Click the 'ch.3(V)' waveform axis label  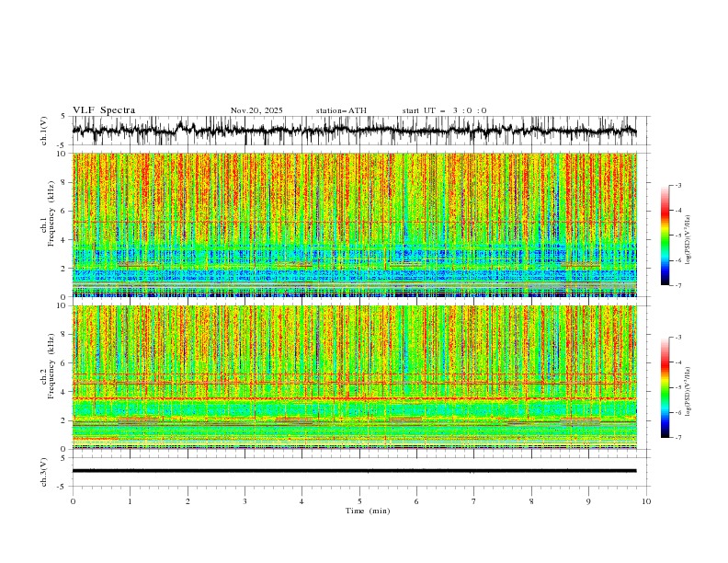pyautogui.click(x=44, y=472)
